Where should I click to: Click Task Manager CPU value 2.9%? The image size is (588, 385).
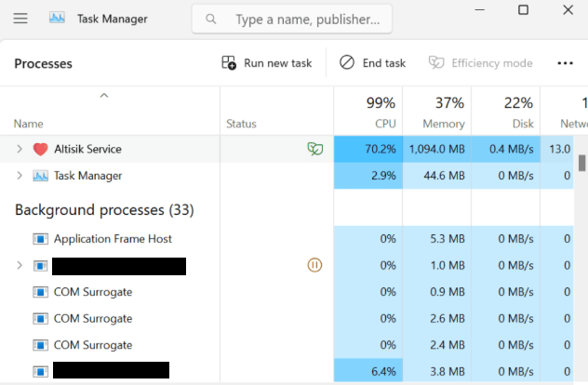368,176
